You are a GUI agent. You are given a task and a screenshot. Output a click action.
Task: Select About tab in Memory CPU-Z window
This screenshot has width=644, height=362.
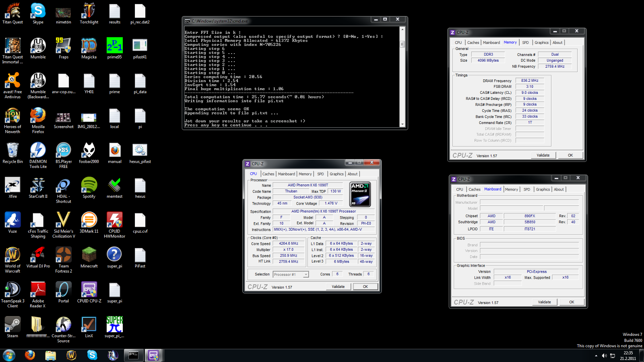(557, 43)
